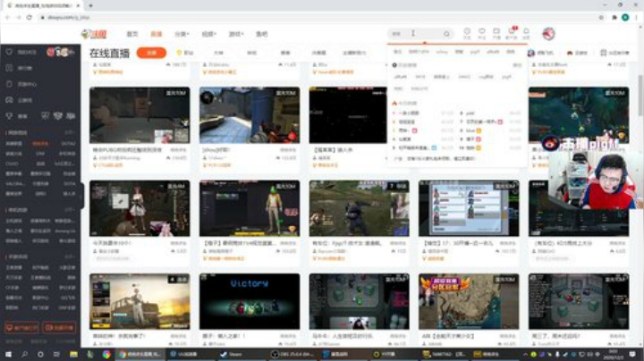Image resolution: width=644 pixels, height=361 pixels.
Task: Open the Chrome three-dot menu
Action: (637, 17)
